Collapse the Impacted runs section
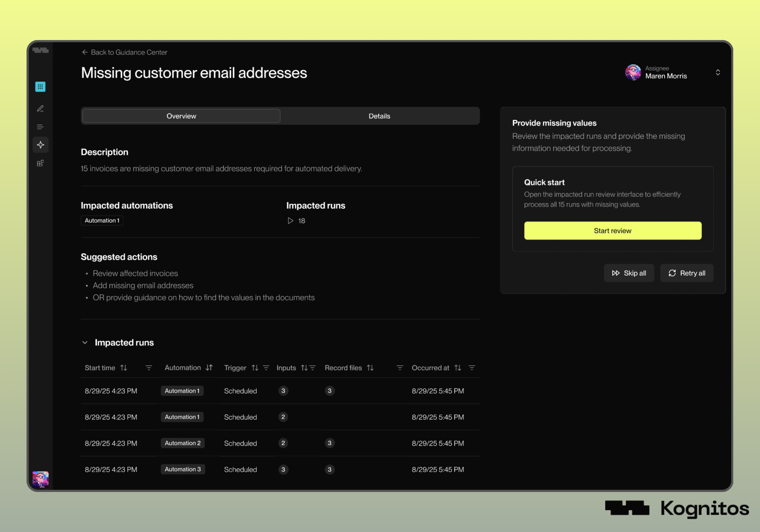The image size is (760, 532). tap(85, 343)
